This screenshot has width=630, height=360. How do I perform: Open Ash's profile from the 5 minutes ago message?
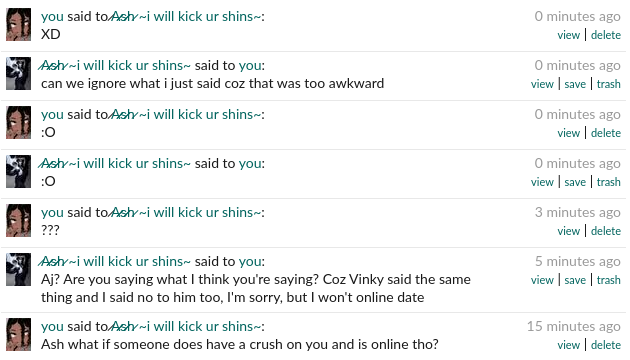(x=115, y=262)
